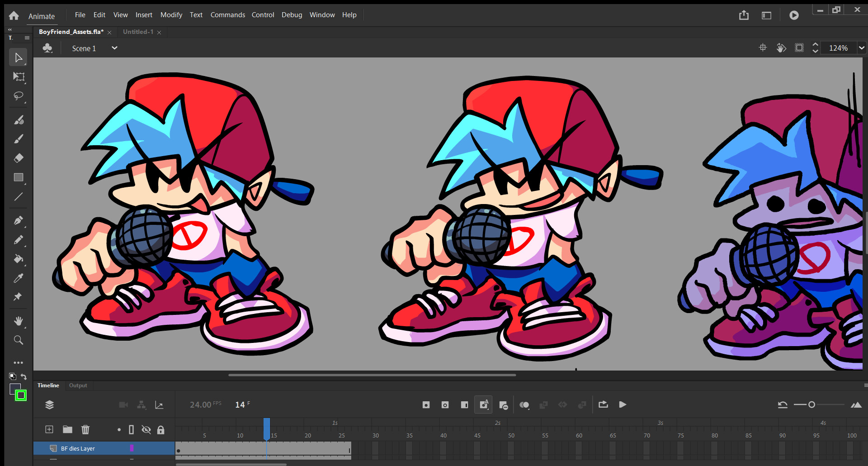The width and height of the screenshot is (868, 466).
Task: Create a new layer in the timeline
Action: [49, 429]
